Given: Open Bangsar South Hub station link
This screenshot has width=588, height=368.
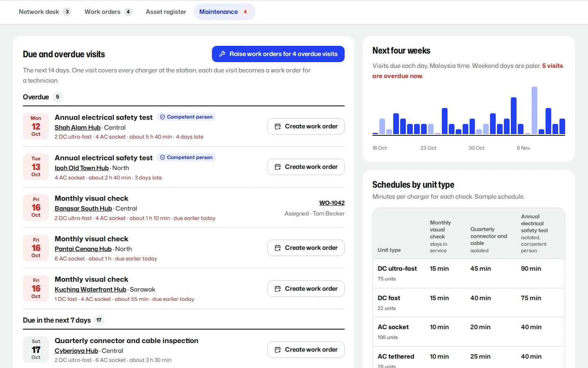Looking at the screenshot, I should click(x=83, y=209).
